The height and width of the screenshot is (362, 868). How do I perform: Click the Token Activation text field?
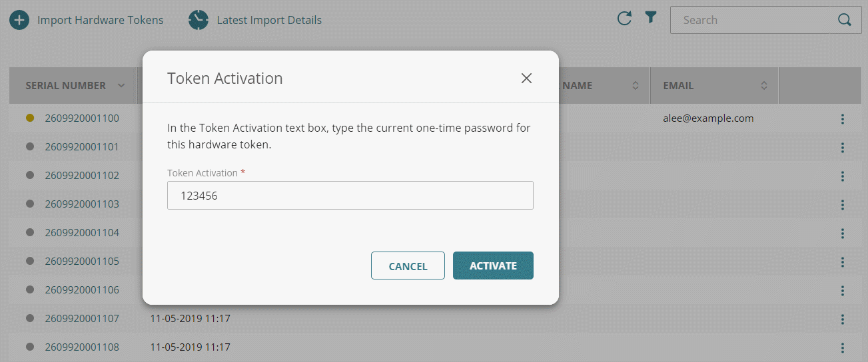[x=350, y=196]
